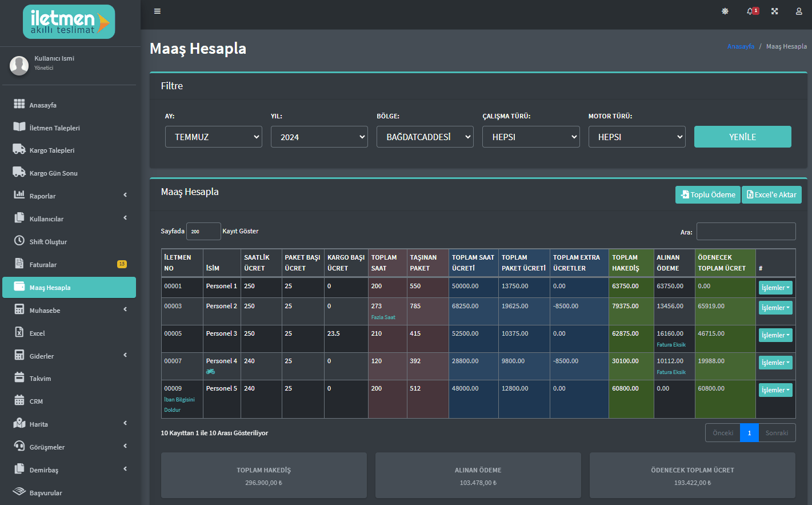Open the AY month dropdown
Image resolution: width=812 pixels, height=505 pixels.
coord(214,137)
